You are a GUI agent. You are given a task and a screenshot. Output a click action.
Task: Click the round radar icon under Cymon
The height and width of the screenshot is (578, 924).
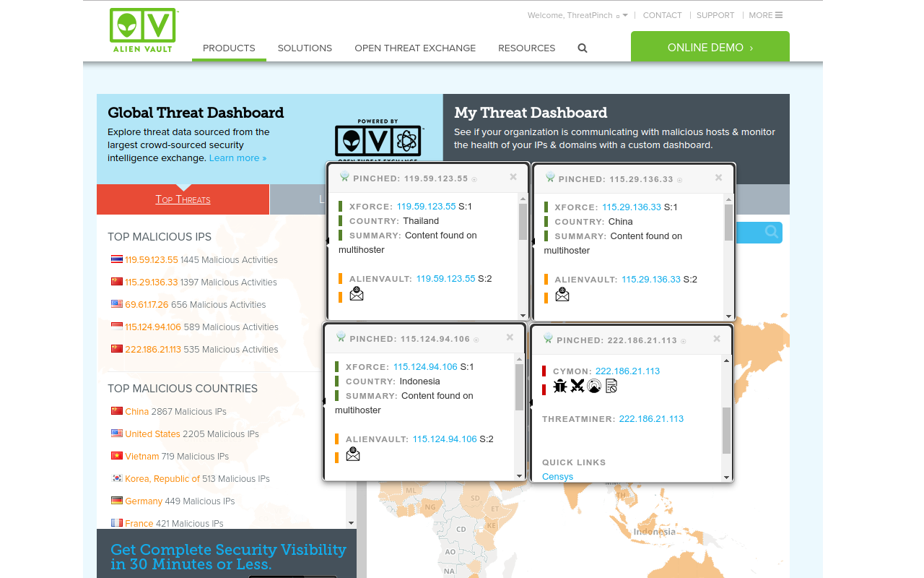coord(594,386)
